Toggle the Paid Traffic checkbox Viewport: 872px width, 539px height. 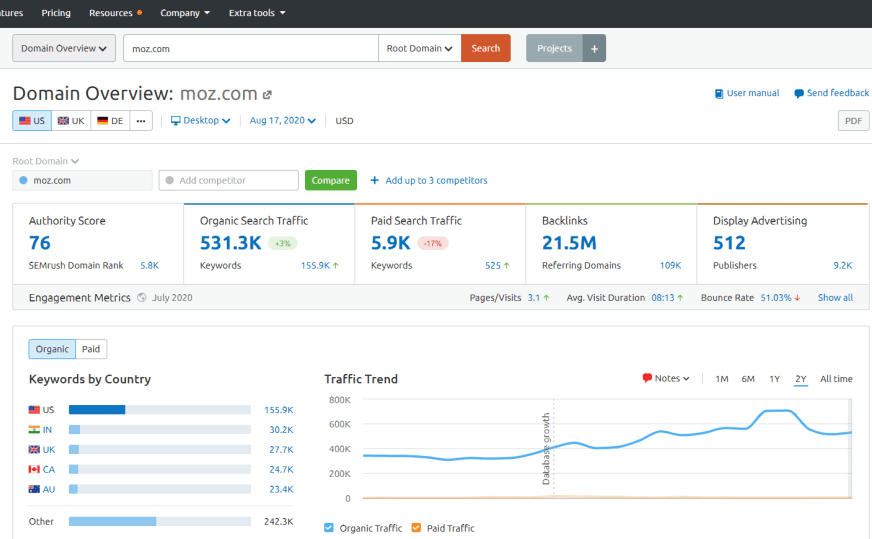[x=416, y=527]
